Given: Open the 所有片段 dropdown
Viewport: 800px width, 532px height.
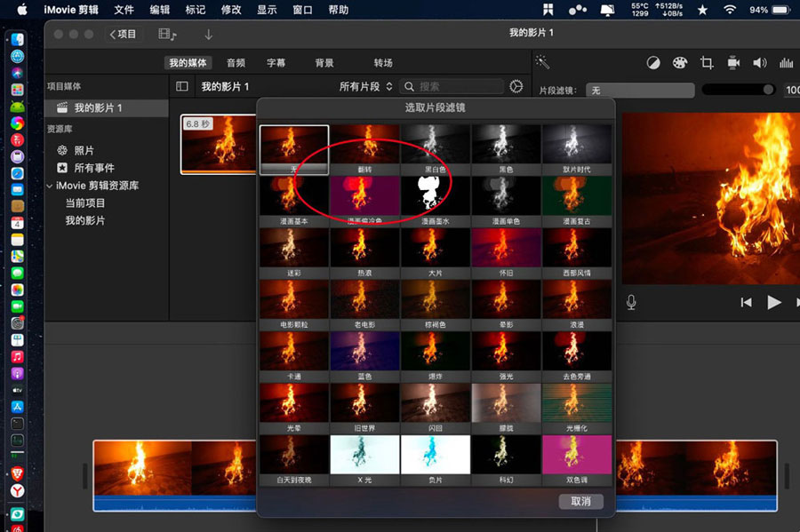Looking at the screenshot, I should point(366,87).
